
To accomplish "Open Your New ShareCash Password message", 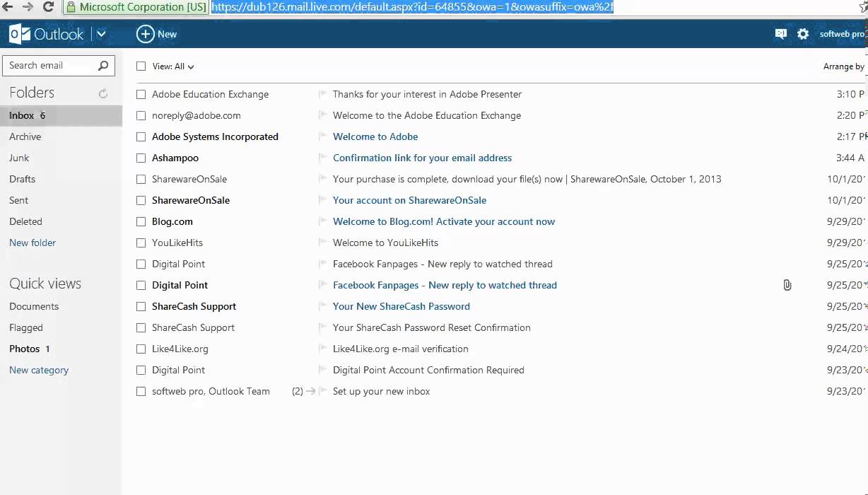I will pyautogui.click(x=401, y=306).
